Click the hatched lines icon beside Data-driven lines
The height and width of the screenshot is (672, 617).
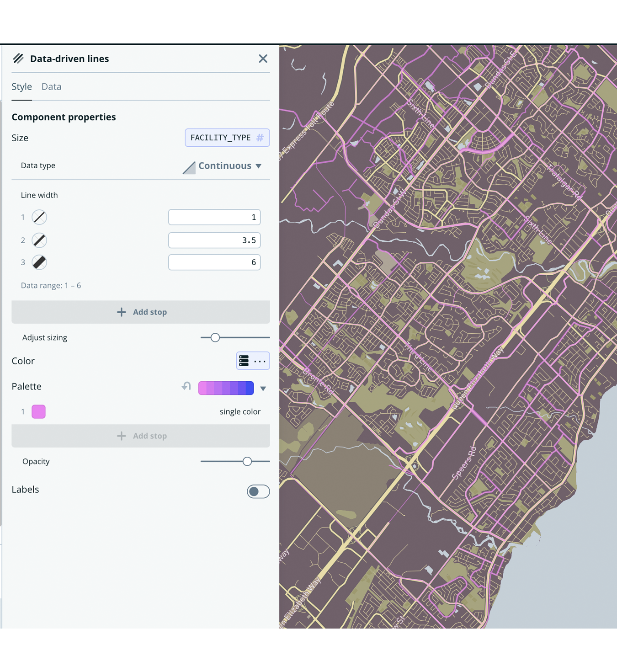[18, 59]
